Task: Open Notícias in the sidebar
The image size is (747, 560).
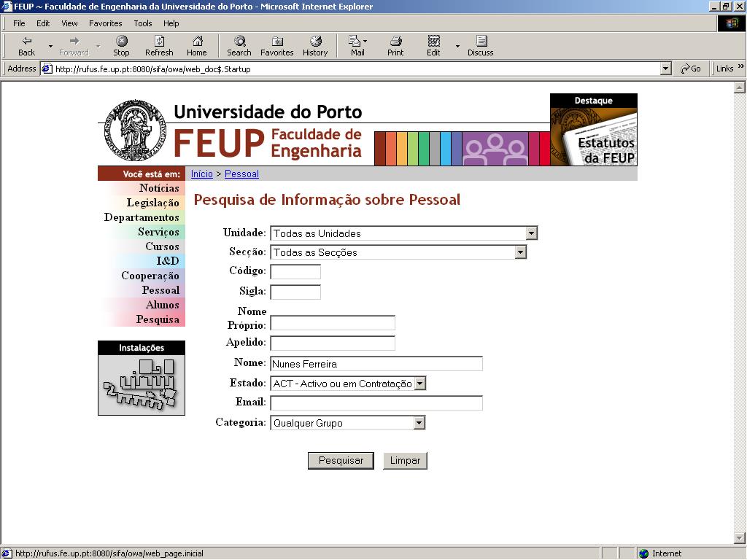Action: click(x=159, y=188)
